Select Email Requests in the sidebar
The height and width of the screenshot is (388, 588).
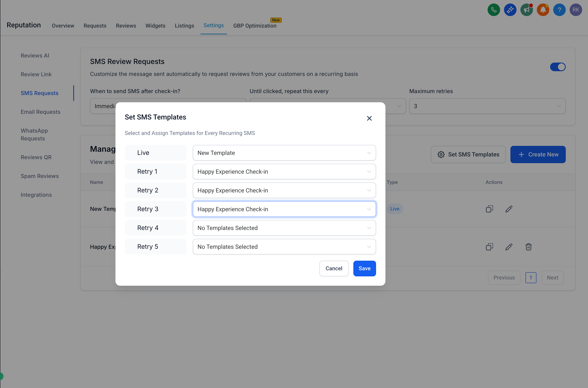[40, 112]
